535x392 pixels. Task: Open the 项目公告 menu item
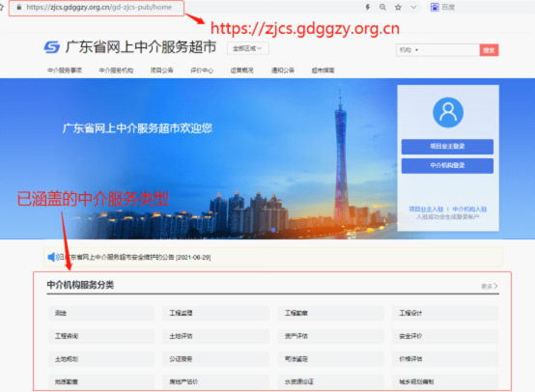(x=161, y=70)
